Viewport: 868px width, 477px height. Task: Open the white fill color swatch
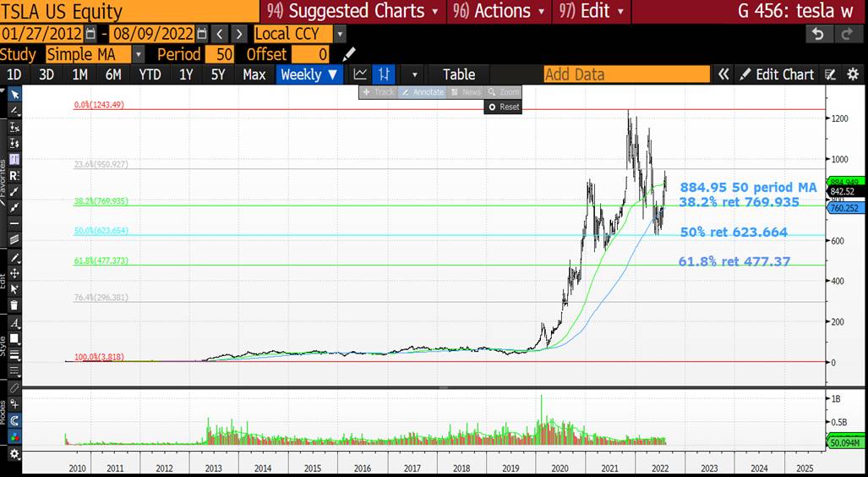tap(14, 338)
